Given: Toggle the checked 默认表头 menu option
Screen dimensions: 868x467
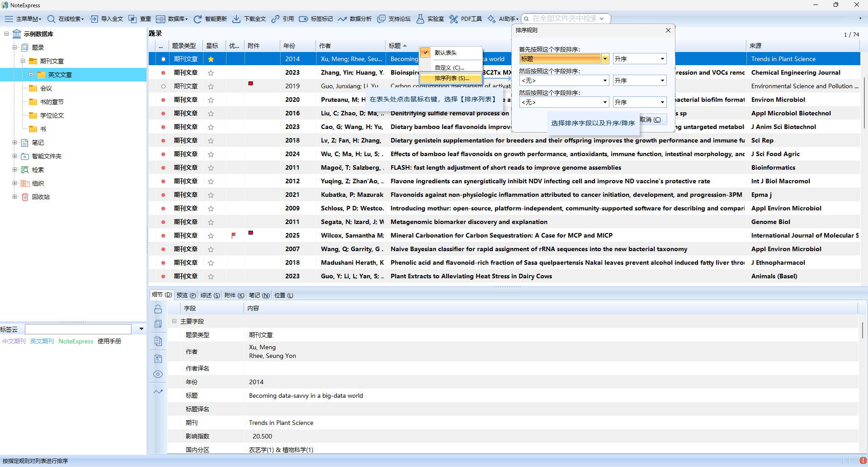Looking at the screenshot, I should (x=451, y=52).
